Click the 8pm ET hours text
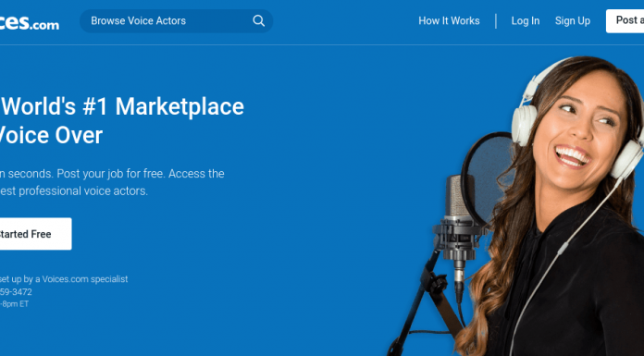The height and width of the screenshot is (356, 644). (14, 304)
